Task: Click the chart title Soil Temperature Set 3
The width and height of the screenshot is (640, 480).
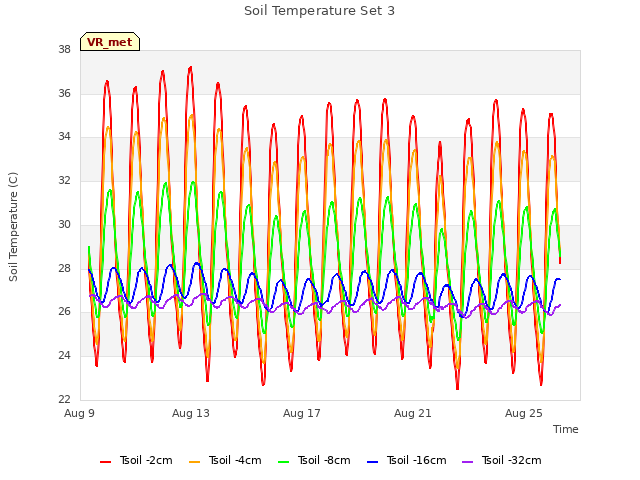Action: click(x=319, y=11)
